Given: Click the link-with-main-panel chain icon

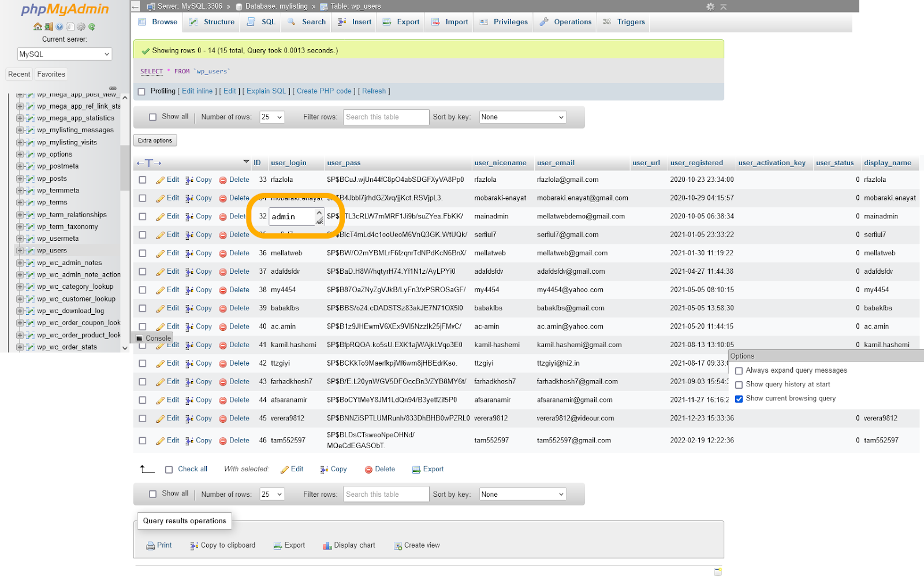Looking at the screenshot, I should (113, 88).
